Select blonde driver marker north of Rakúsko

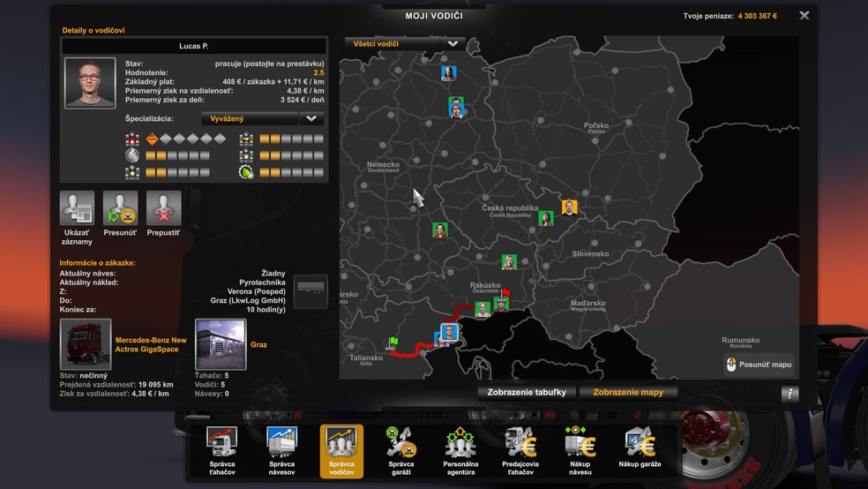pyautogui.click(x=509, y=261)
